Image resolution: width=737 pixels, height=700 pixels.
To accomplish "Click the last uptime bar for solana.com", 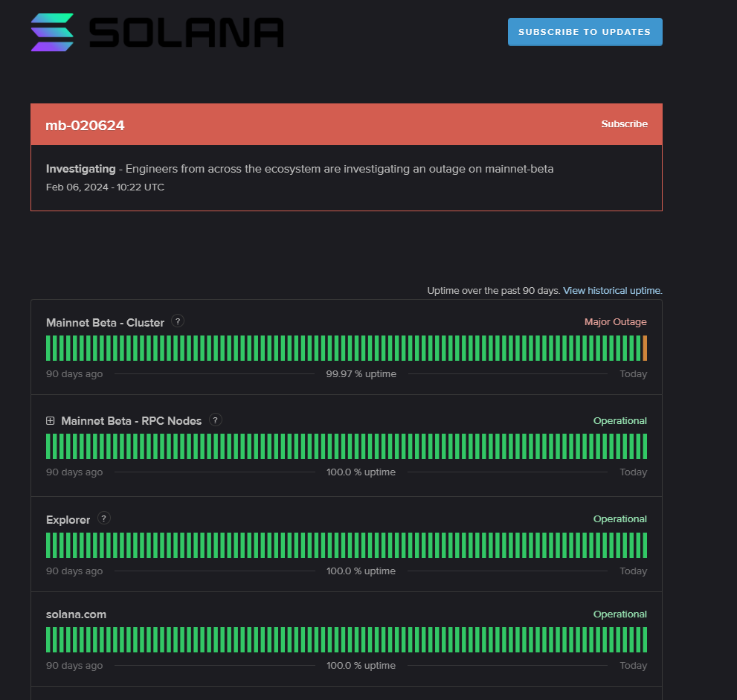I will coord(645,640).
